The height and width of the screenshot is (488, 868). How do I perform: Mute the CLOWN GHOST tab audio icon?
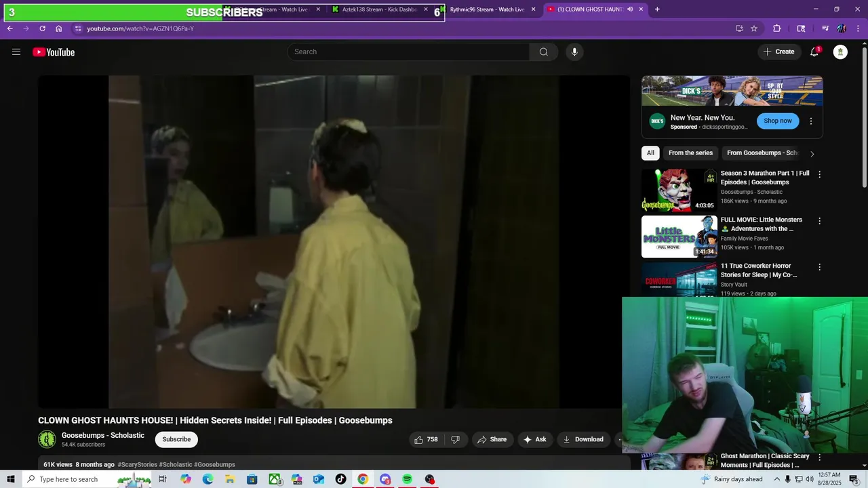630,9
